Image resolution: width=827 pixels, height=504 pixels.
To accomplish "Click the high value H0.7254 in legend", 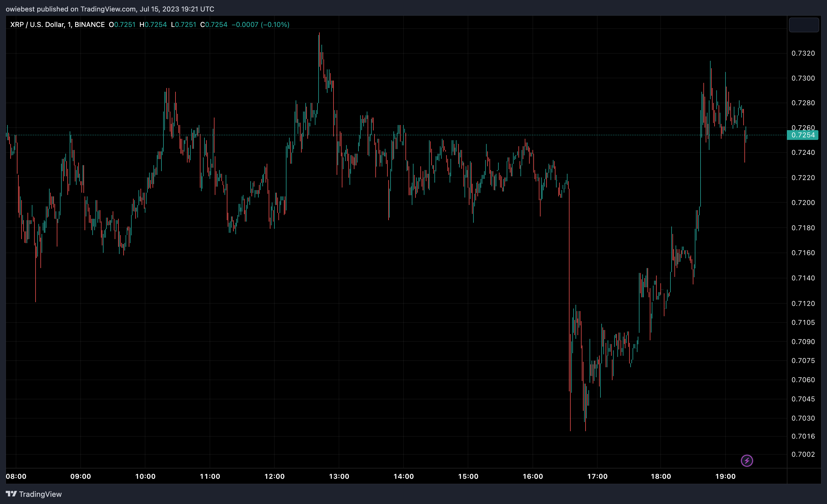I will [x=153, y=24].
